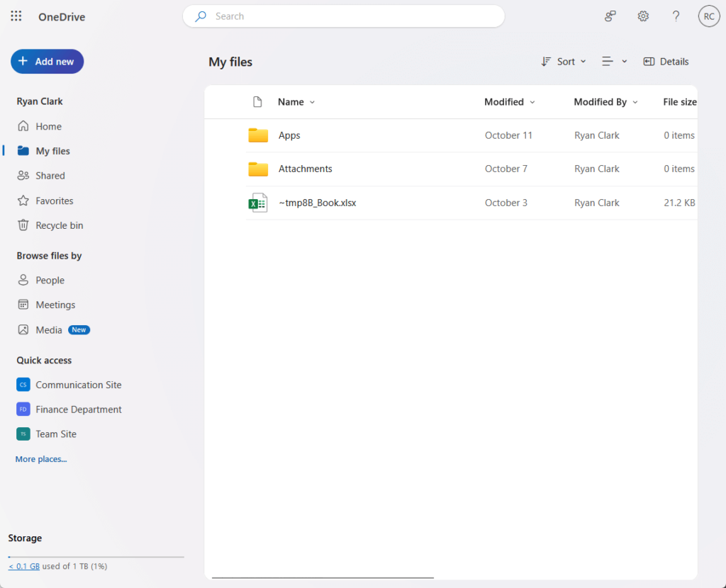Open the RC account avatar
Image resolution: width=726 pixels, height=588 pixels.
709,16
